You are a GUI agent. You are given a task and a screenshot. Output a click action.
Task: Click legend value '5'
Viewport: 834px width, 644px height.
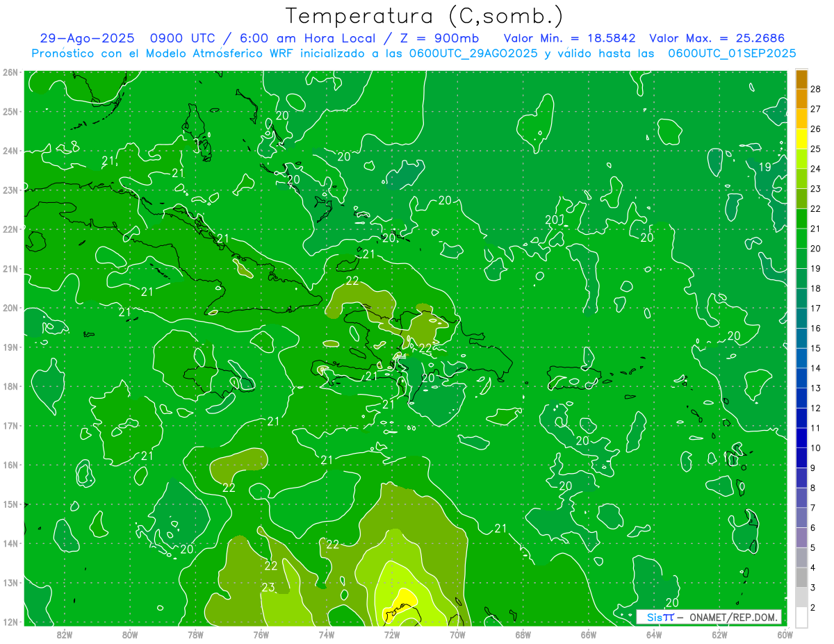[x=813, y=548]
